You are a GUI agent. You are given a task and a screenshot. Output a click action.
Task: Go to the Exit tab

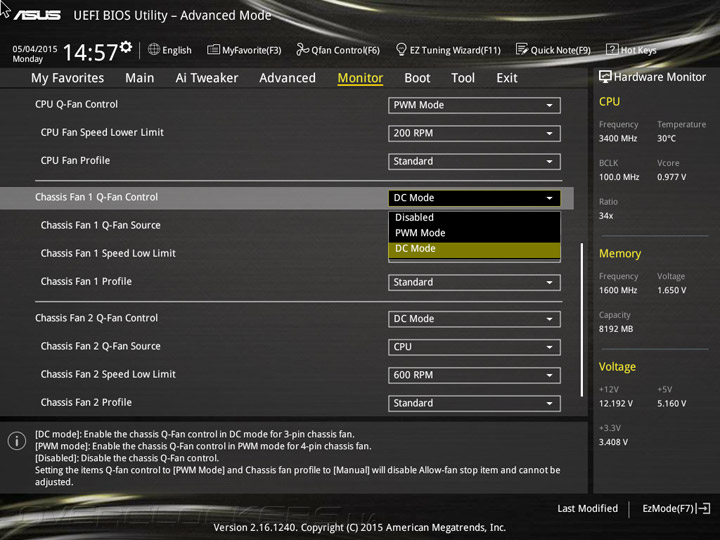[x=506, y=78]
